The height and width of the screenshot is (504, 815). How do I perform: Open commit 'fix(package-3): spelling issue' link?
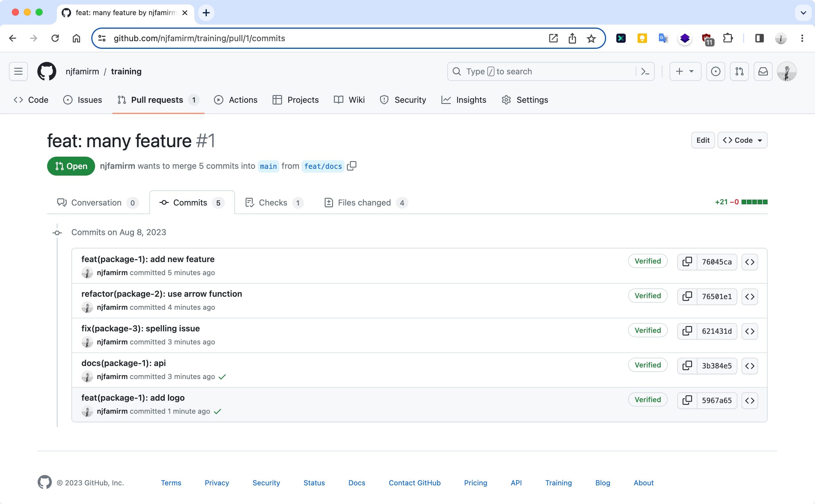[140, 328]
